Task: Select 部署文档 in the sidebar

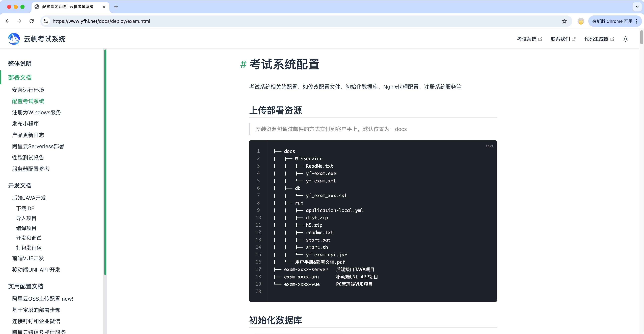Action: [x=19, y=77]
